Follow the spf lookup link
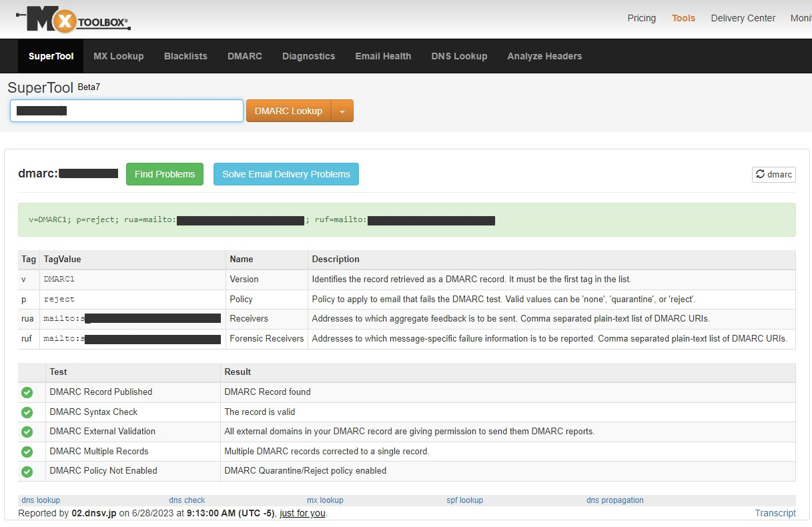812x527 pixels. [465, 500]
